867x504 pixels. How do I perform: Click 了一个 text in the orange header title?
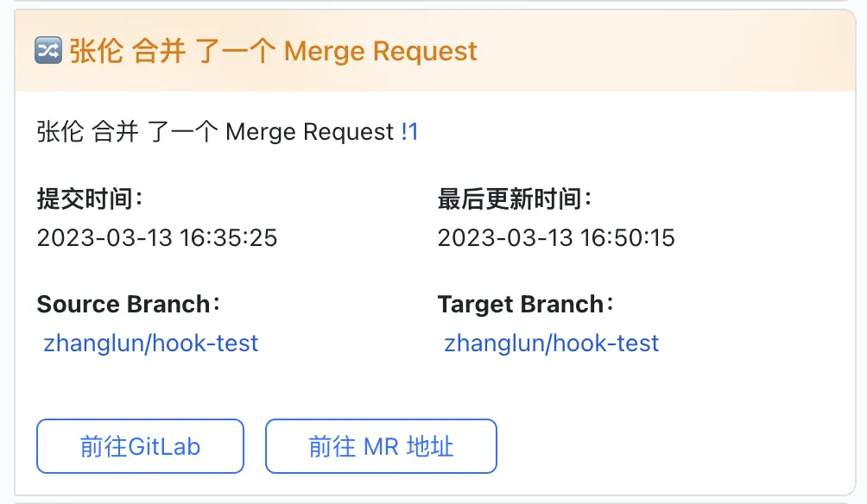[236, 51]
